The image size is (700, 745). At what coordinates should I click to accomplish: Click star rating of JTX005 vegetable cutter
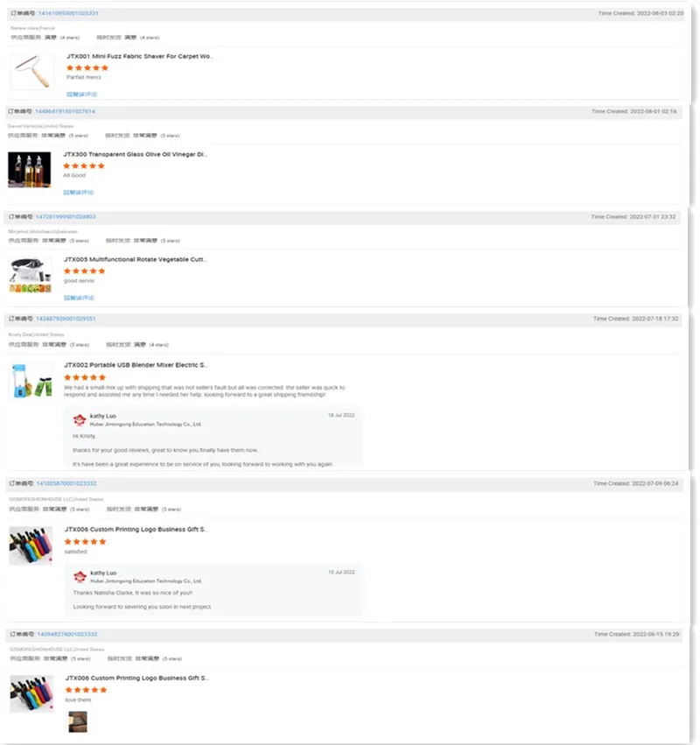tap(85, 271)
